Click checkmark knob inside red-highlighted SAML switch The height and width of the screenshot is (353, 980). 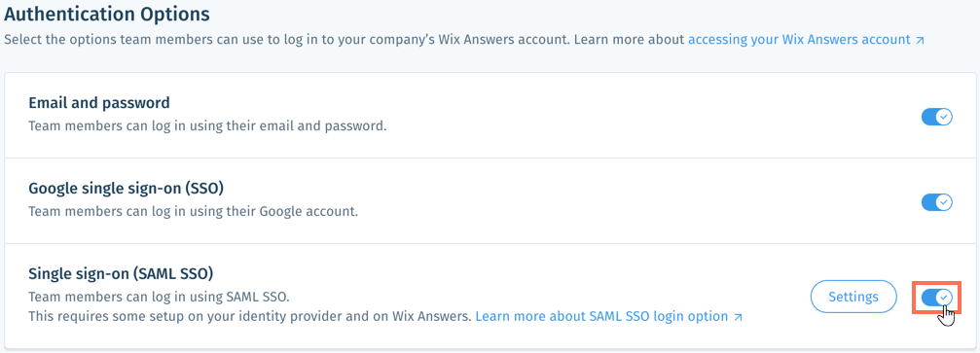[x=944, y=297]
